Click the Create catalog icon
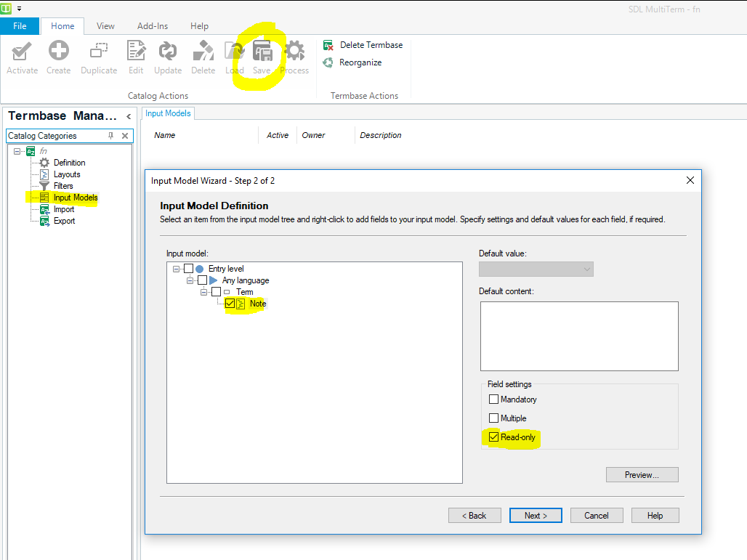747x560 pixels. tap(58, 52)
